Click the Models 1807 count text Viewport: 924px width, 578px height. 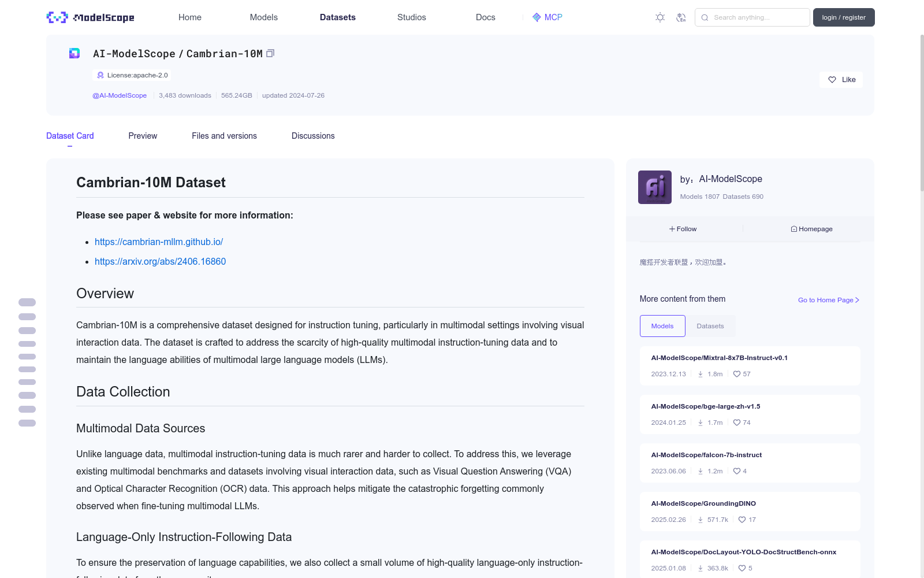tap(700, 197)
